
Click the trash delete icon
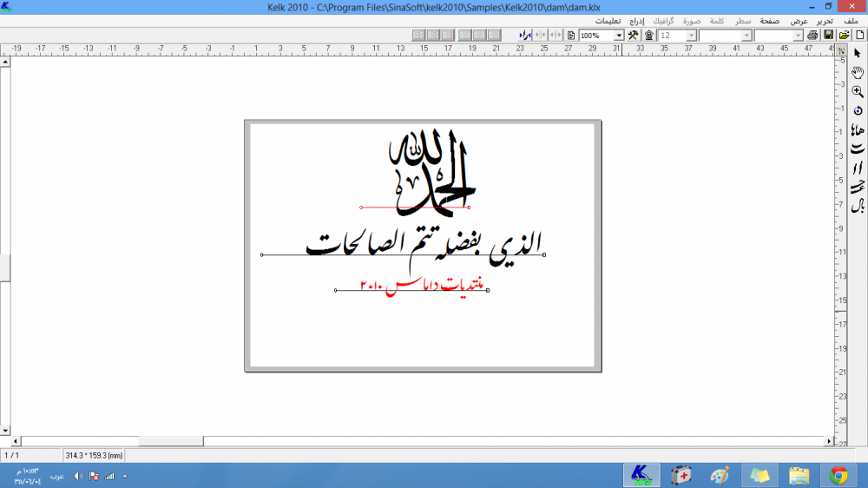(648, 35)
